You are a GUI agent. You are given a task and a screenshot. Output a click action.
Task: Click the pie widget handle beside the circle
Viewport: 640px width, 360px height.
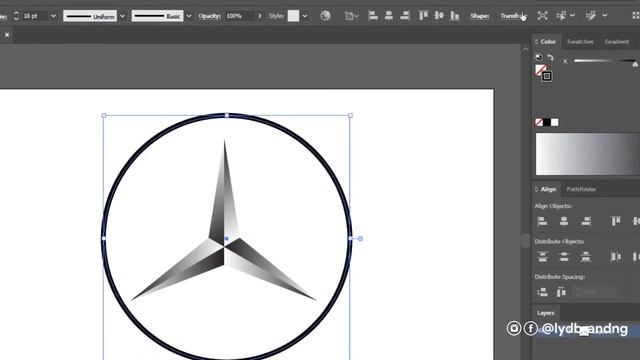click(360, 238)
